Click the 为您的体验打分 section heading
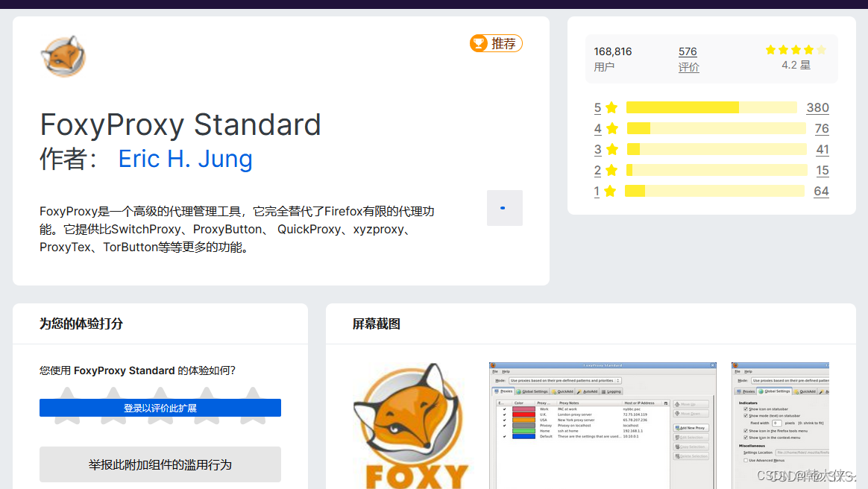The width and height of the screenshot is (868, 489). point(81,324)
